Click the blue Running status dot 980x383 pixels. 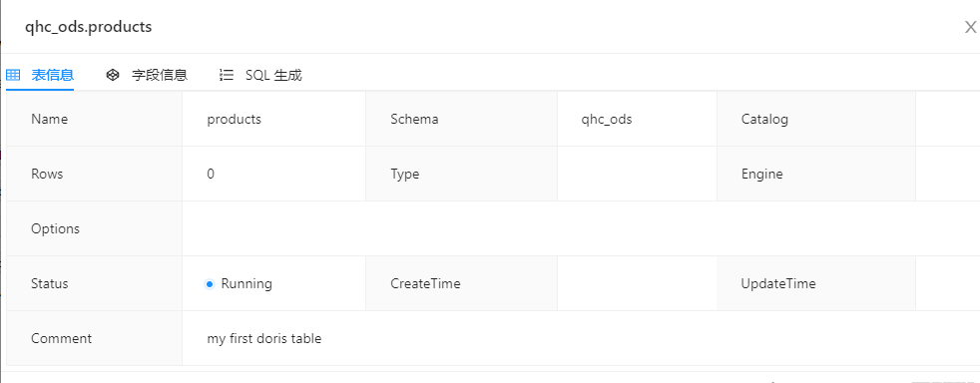click(210, 284)
